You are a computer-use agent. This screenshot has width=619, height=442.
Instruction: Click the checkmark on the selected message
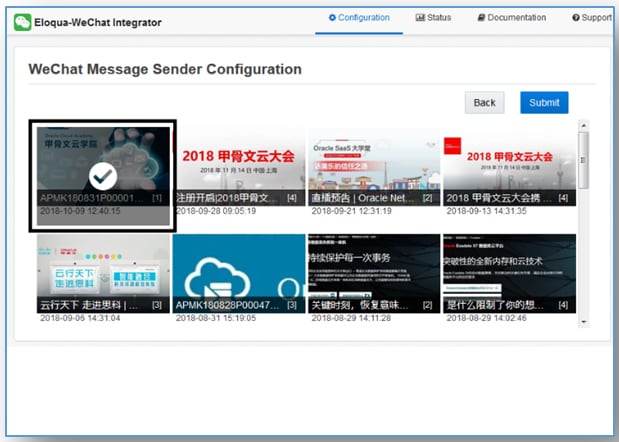click(103, 176)
